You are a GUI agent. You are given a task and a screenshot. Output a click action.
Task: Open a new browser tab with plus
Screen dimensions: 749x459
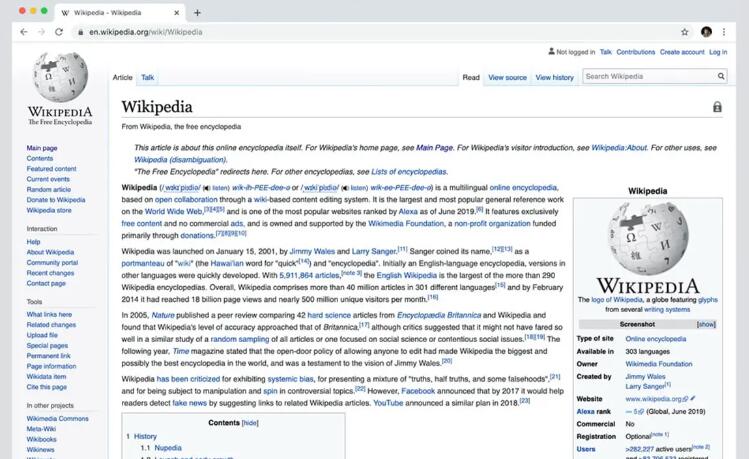click(197, 13)
